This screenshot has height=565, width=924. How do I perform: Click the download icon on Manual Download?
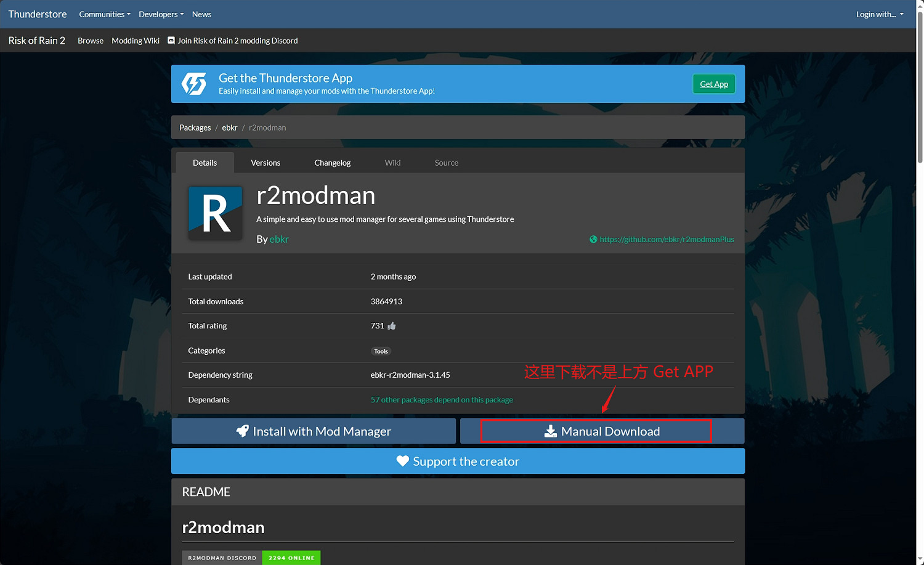[x=550, y=431]
